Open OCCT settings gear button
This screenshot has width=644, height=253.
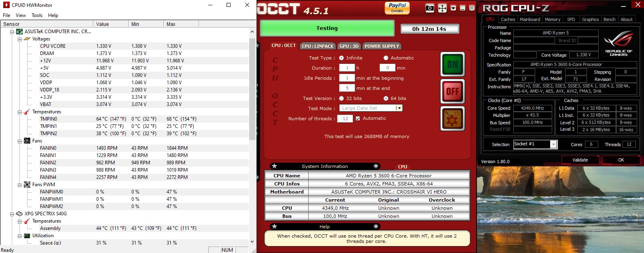pos(453,119)
